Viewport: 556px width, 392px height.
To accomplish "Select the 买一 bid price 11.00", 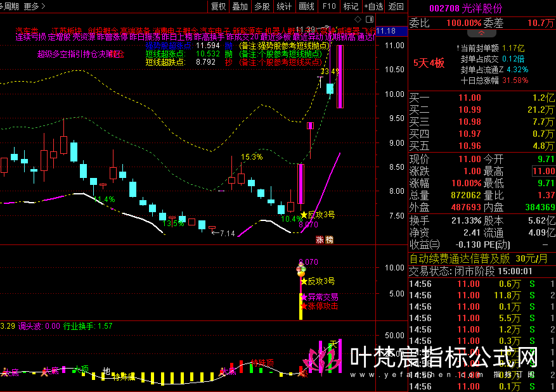I will tap(470, 98).
